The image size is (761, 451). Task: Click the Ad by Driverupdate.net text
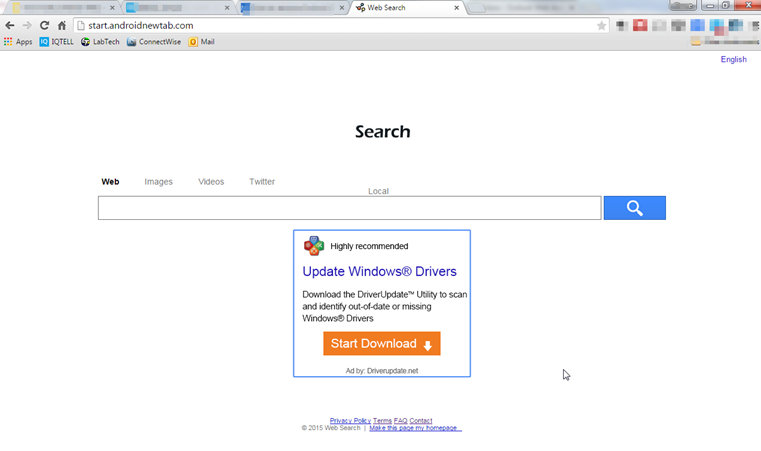click(x=382, y=370)
